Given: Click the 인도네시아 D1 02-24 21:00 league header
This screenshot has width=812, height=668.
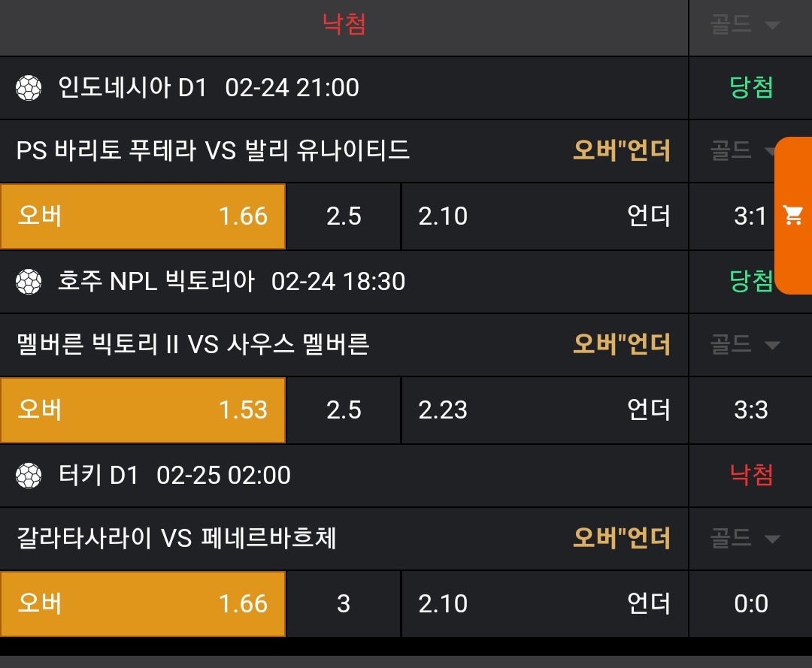Looking at the screenshot, I should point(208,89).
